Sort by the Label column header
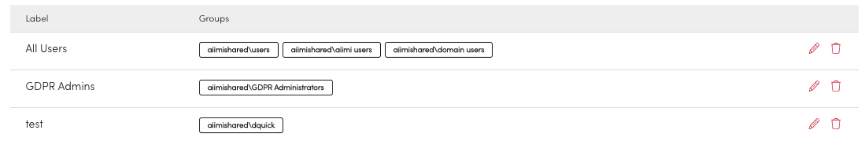Image resolution: width=868 pixels, height=151 pixels. pos(37,18)
